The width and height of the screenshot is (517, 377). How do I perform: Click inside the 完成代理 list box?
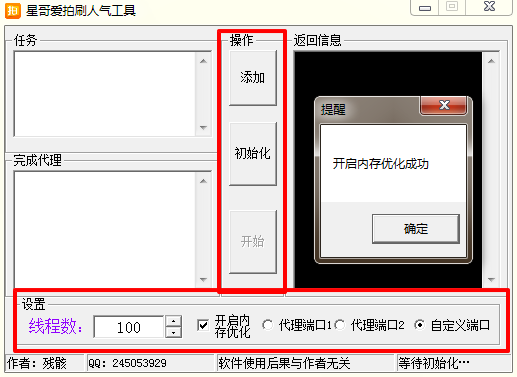point(105,230)
